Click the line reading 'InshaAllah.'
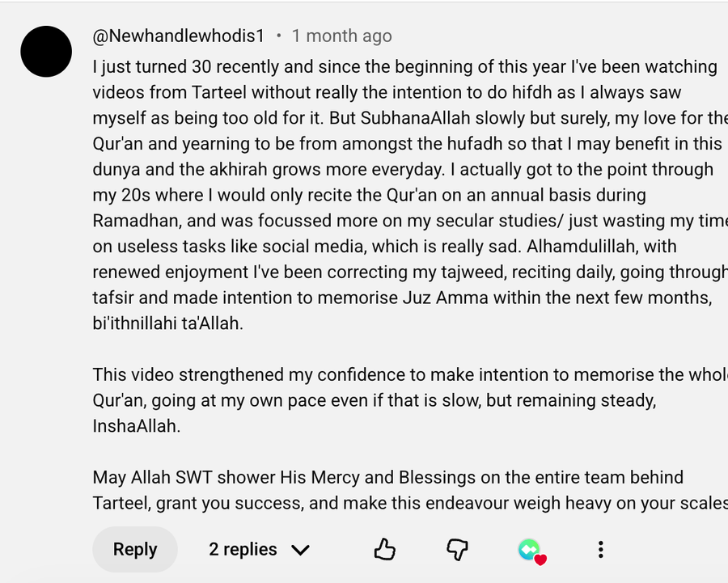 click(x=137, y=425)
